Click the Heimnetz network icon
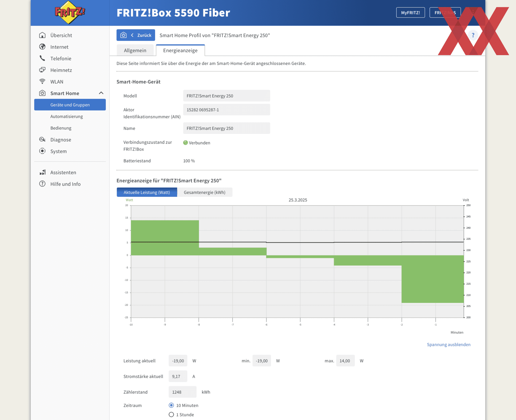Screen dimensions: 516x420 [42, 70]
